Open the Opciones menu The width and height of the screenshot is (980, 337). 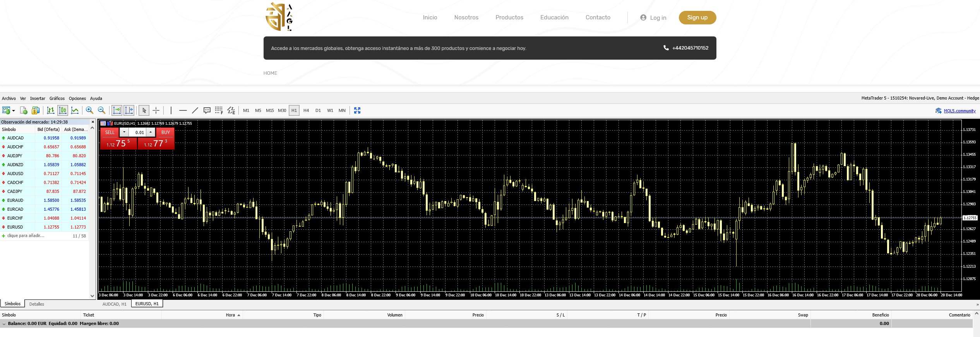click(77, 98)
